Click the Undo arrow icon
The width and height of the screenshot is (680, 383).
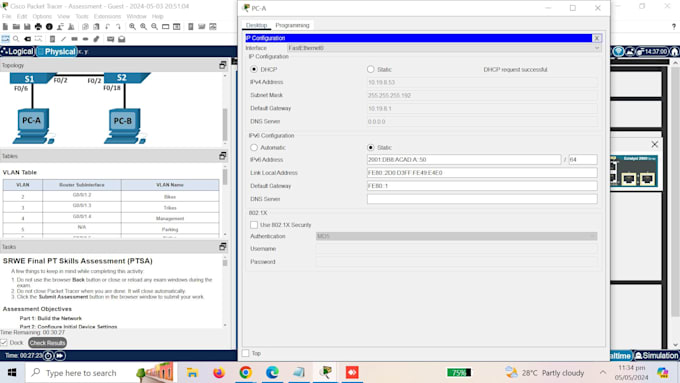(x=107, y=26)
